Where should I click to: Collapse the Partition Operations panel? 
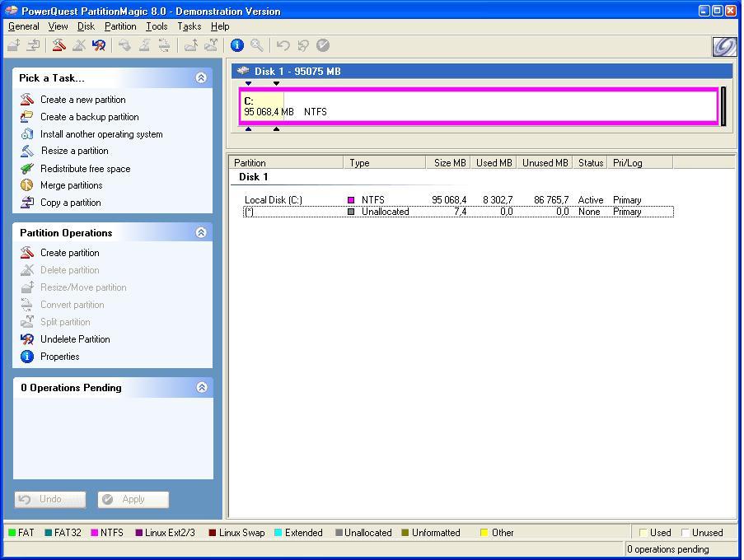tap(201, 232)
